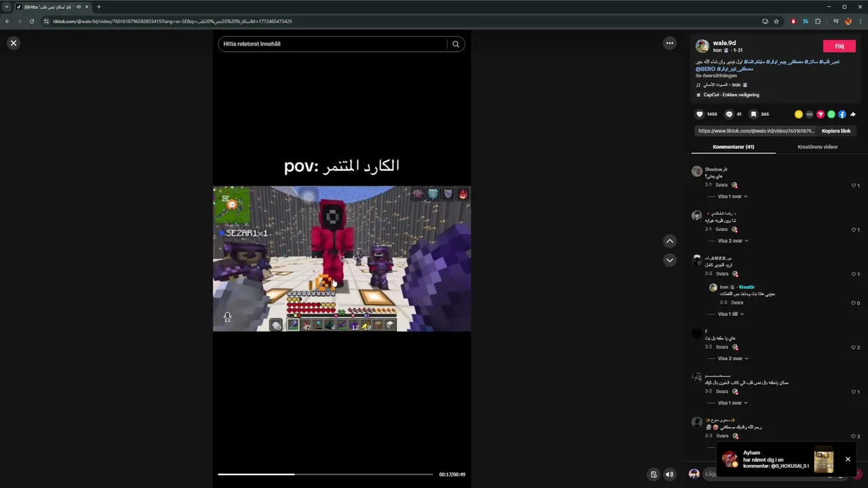Viewport: 868px width, 488px height.
Task: Open a new browser tab
Action: (99, 7)
